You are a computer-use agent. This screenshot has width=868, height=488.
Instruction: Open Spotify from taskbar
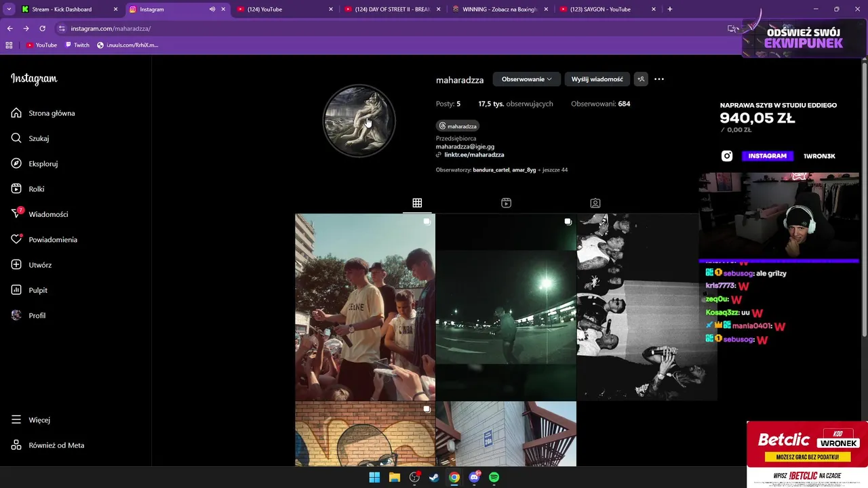tap(494, 477)
